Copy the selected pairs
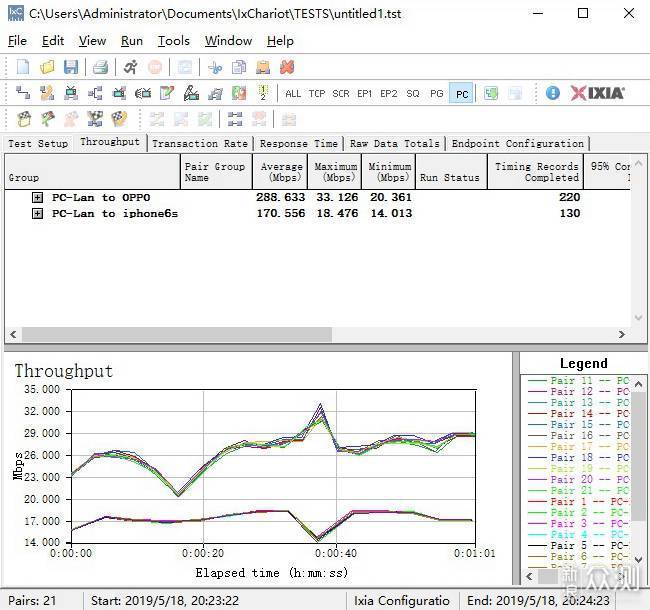The image size is (650, 610). [x=239, y=67]
